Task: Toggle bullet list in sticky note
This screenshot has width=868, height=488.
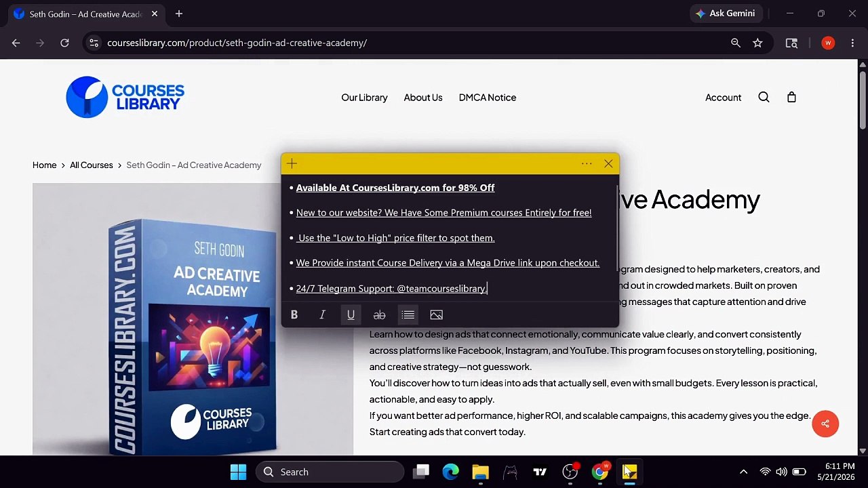Action: tap(408, 314)
